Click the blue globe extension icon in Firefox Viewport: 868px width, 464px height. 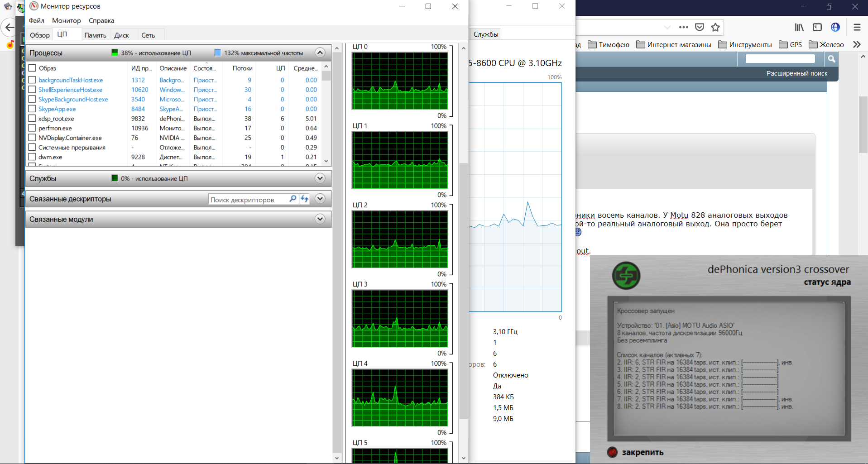point(835,27)
